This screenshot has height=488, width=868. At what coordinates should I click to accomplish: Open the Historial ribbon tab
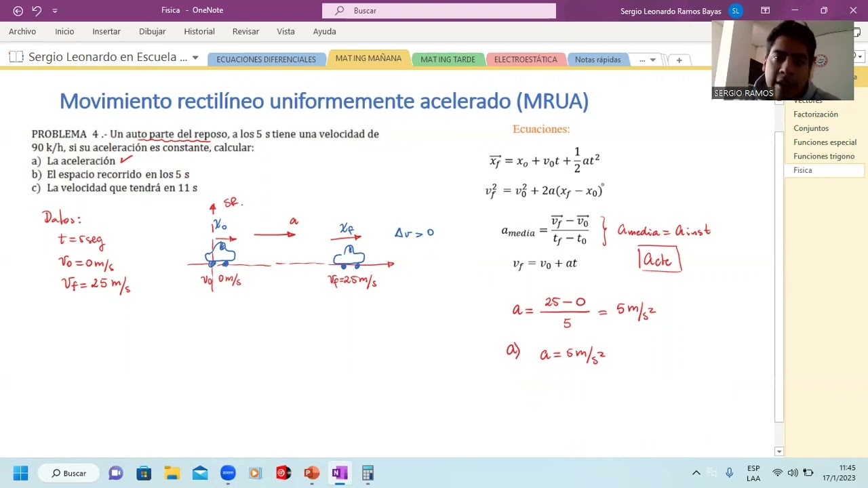[199, 31]
